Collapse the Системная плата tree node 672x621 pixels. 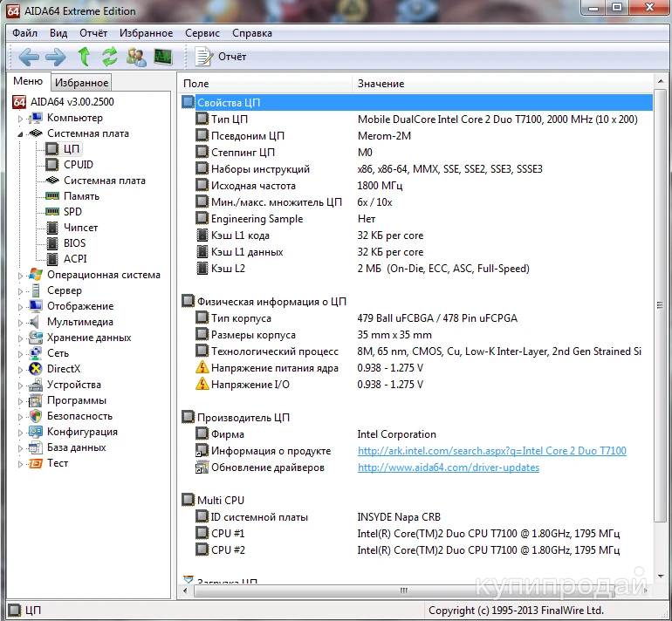coord(20,134)
